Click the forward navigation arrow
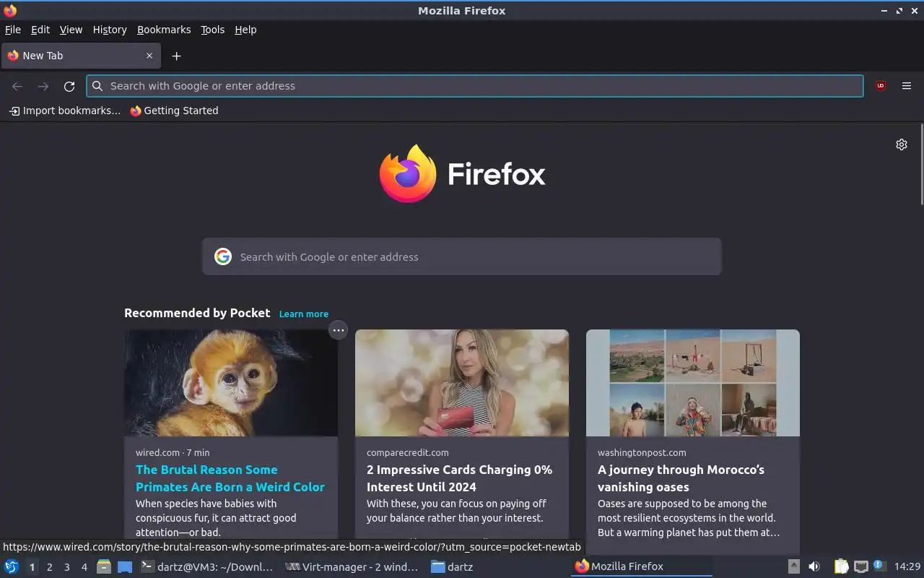This screenshot has width=924, height=578. (x=43, y=86)
